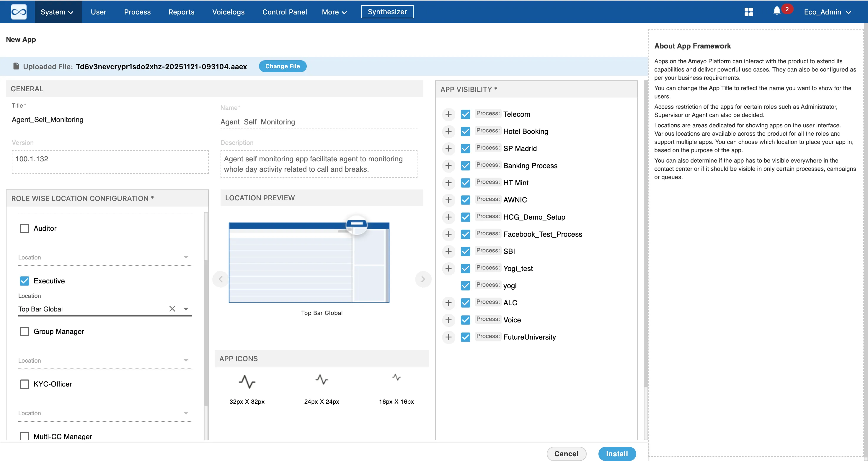Expand the Hotel Booking process plus icon

pyautogui.click(x=448, y=132)
